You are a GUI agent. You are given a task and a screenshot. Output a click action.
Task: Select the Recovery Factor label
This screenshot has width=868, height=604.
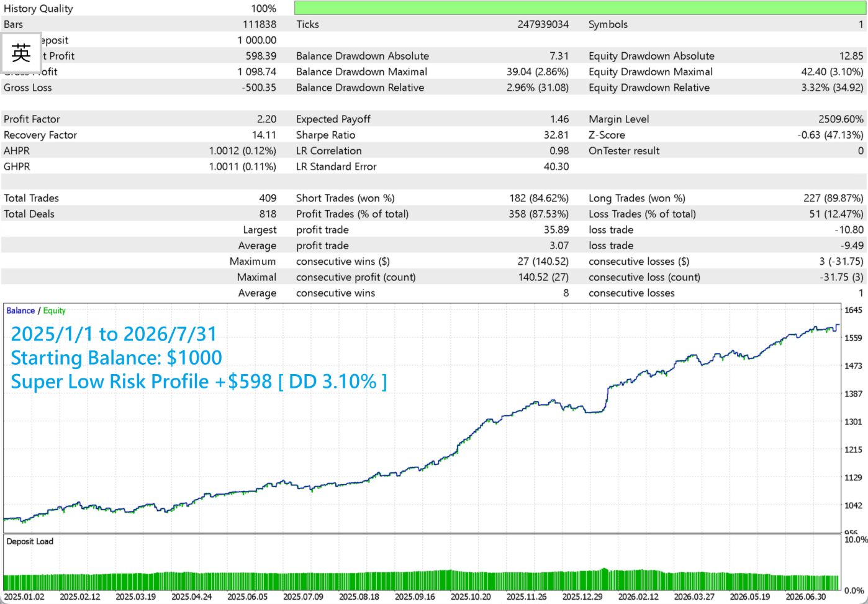pos(40,135)
